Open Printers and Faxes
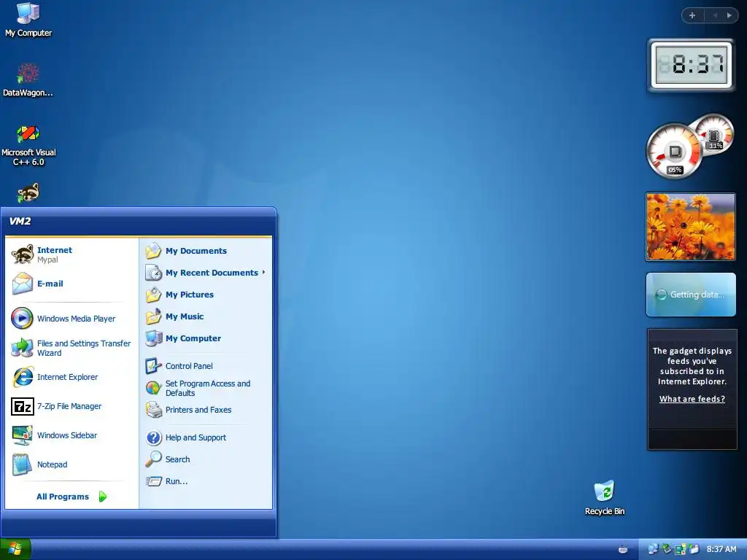This screenshot has height=560, width=747. coord(205,410)
